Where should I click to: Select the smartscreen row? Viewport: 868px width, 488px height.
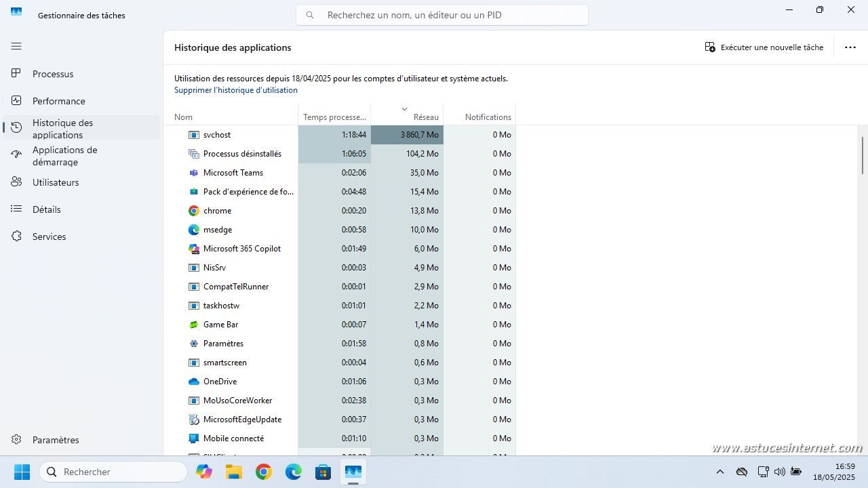click(339, 363)
